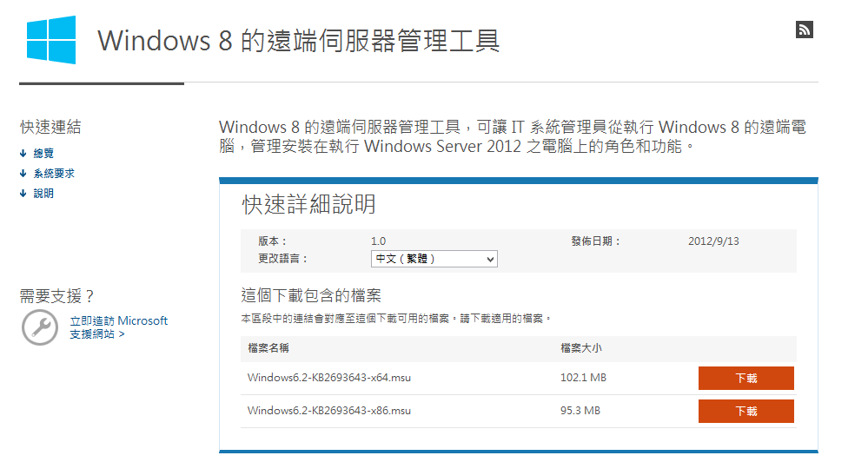
Task: Click the arrow icon beside 系統要求
Action: [23, 173]
